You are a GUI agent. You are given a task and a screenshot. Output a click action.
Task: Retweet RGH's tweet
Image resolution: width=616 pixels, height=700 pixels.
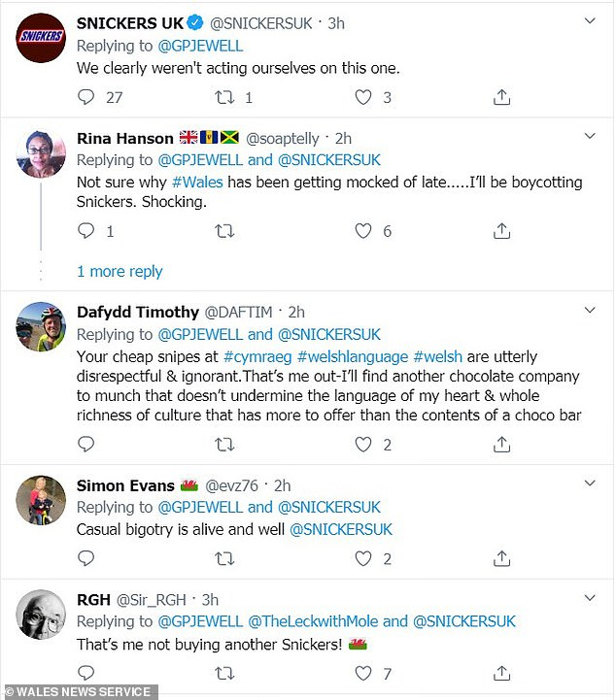pyautogui.click(x=224, y=673)
